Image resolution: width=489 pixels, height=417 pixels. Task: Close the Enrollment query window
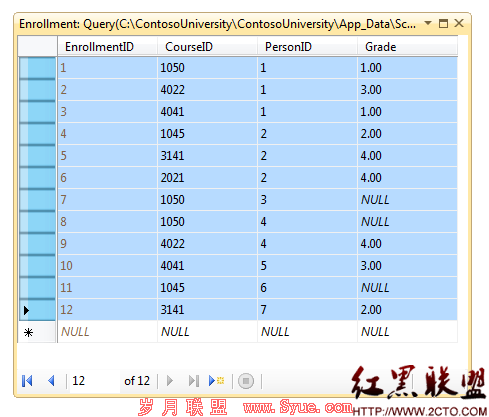(x=459, y=23)
